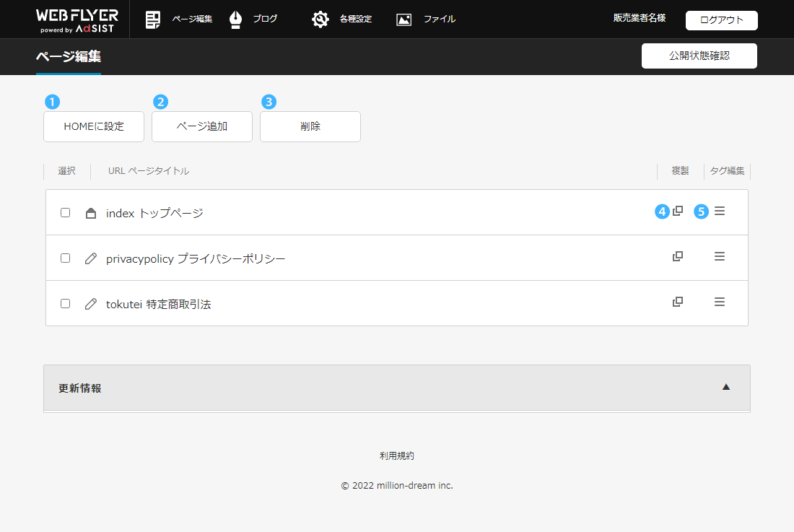Click the home icon beside index
794x532 pixels.
90,213
